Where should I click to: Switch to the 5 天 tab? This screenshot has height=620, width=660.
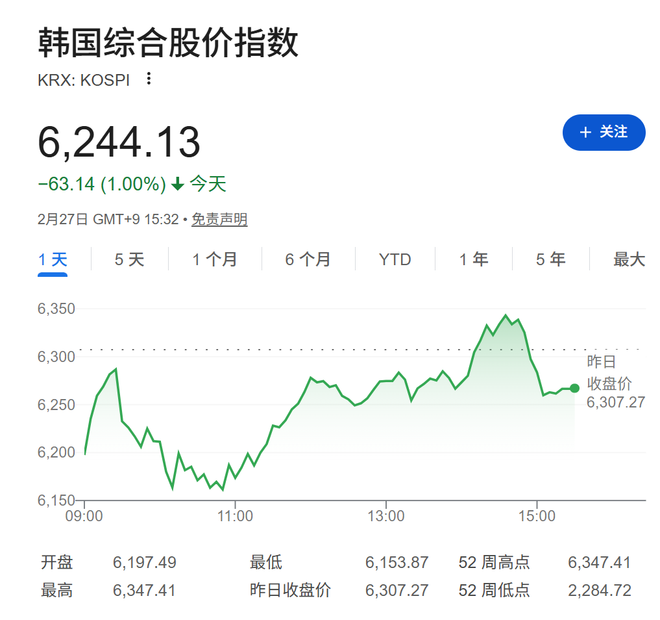[x=129, y=260]
